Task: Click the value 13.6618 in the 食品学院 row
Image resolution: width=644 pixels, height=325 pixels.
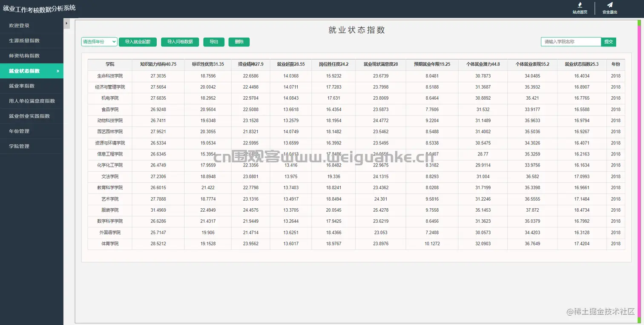Action: (x=291, y=109)
